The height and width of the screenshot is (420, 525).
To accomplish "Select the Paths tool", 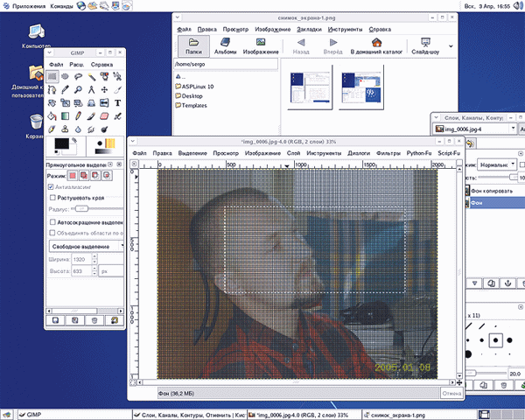I will click(52, 90).
